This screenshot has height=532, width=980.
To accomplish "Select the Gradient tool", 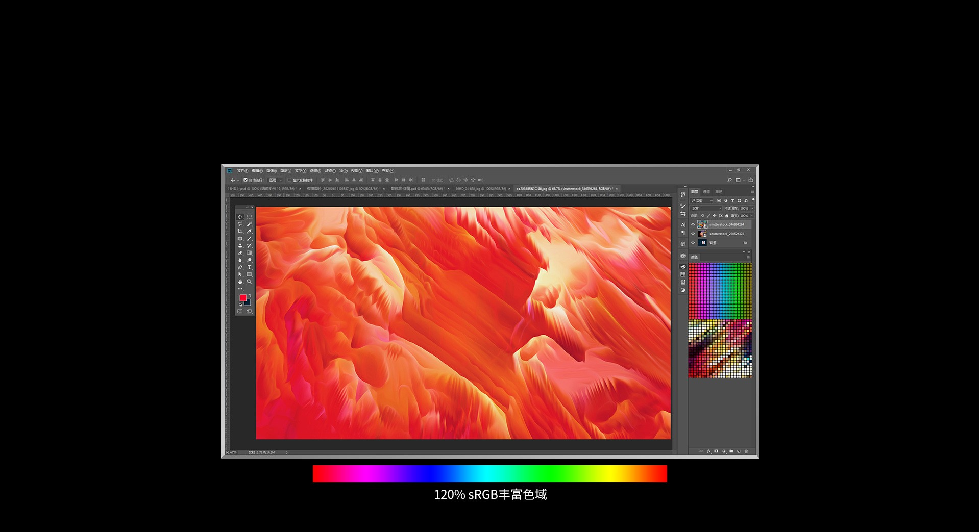I will point(249,252).
